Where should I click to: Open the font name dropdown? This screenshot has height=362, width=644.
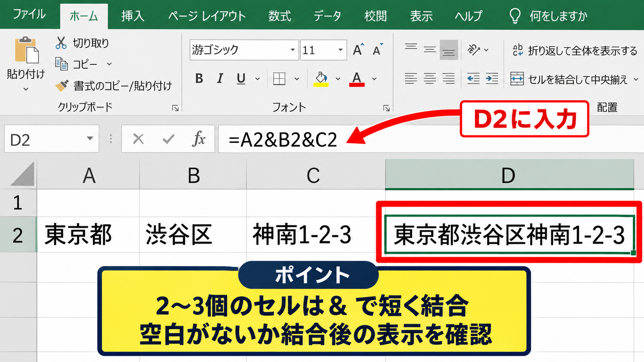pos(293,50)
